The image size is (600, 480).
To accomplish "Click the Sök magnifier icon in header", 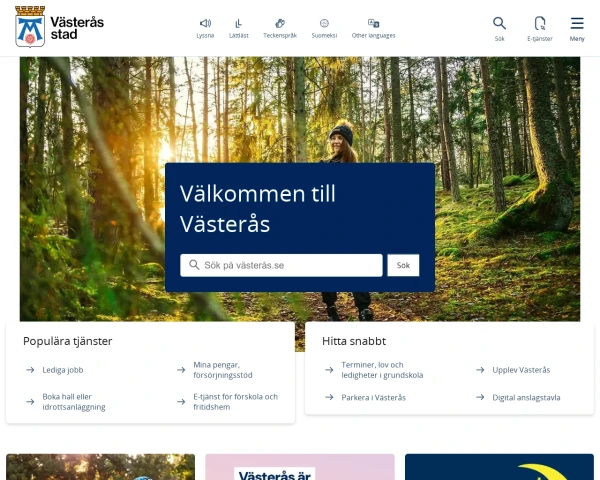I will click(499, 23).
